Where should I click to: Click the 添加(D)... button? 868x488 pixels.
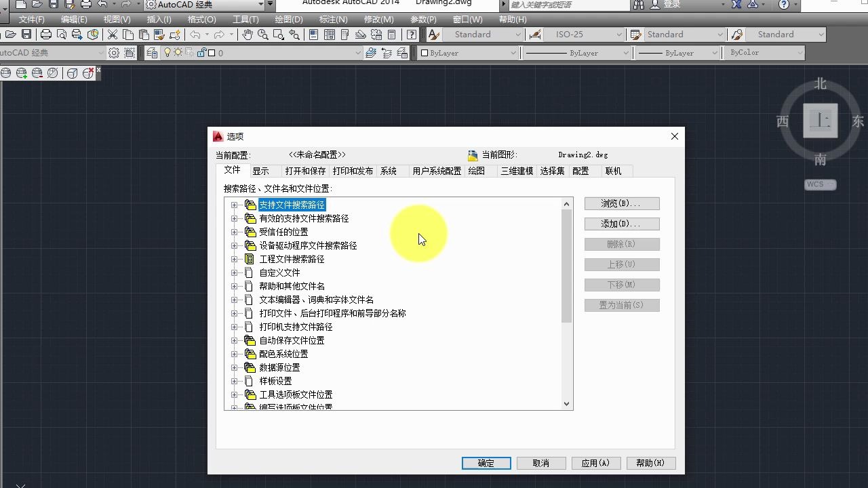[622, 224]
